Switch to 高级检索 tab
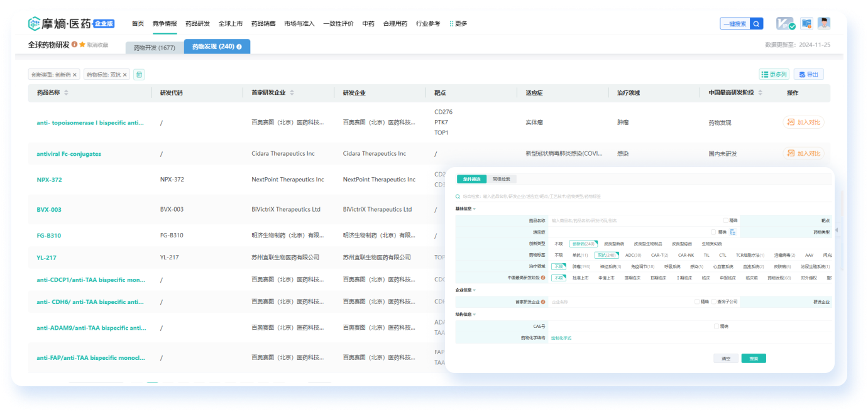Viewport: 868px width, 412px height. coord(501,179)
